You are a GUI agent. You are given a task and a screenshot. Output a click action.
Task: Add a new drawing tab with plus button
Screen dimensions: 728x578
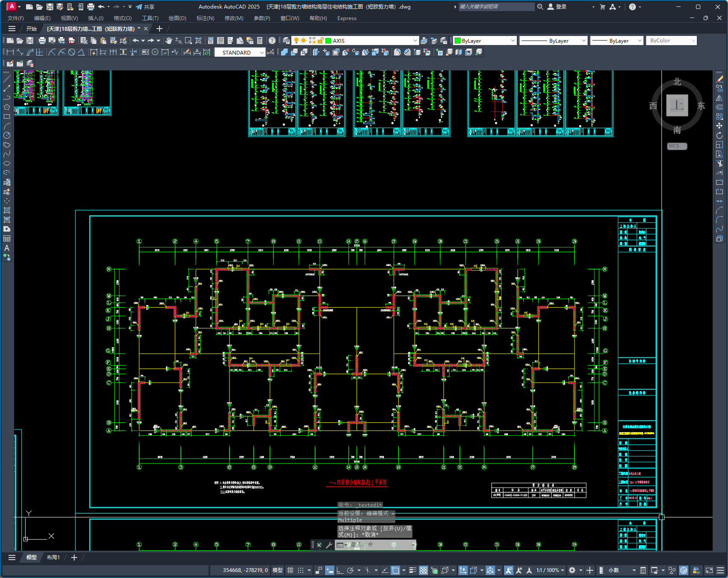pos(160,29)
